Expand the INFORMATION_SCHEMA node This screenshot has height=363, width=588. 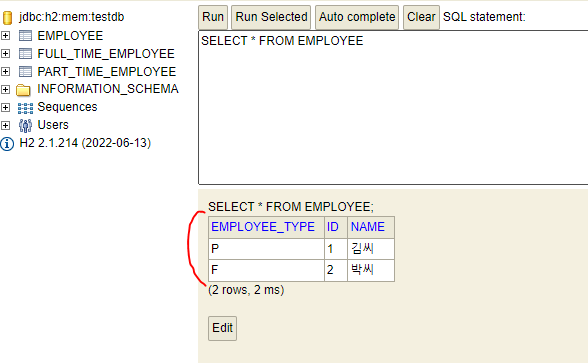[5, 89]
